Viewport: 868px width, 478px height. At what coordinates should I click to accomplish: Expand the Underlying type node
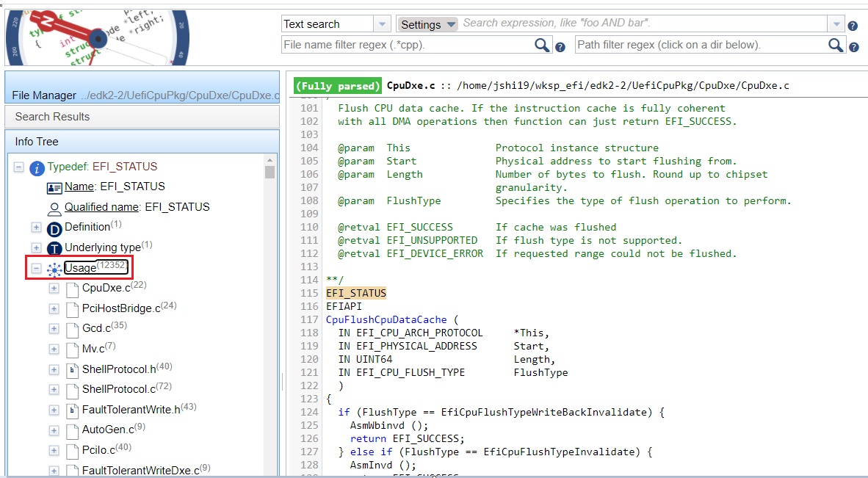click(37, 248)
